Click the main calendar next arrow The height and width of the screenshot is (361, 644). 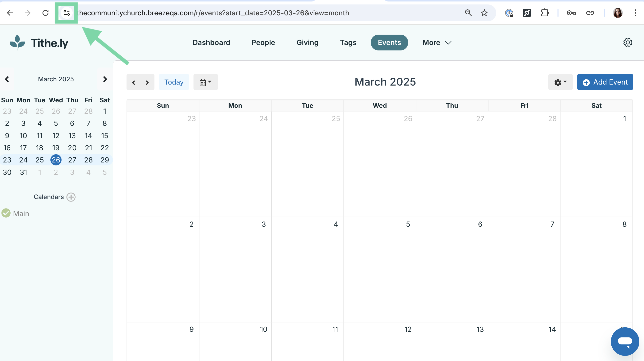click(147, 82)
